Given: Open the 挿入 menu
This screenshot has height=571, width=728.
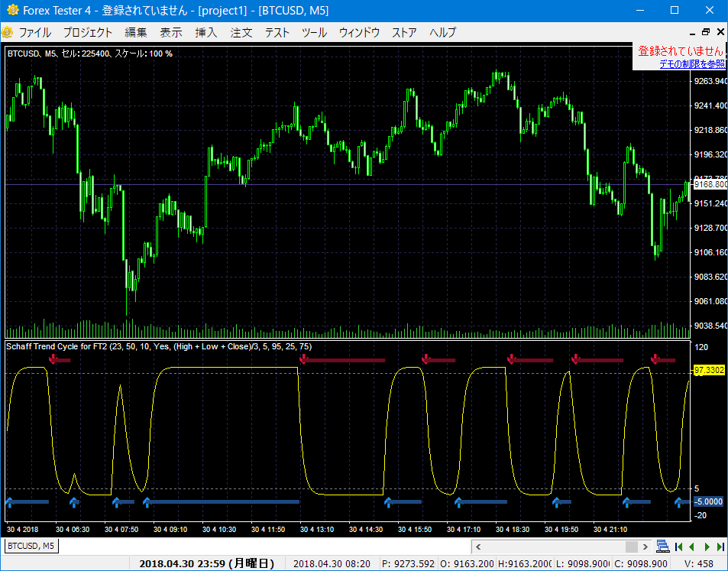Looking at the screenshot, I should point(206,33).
